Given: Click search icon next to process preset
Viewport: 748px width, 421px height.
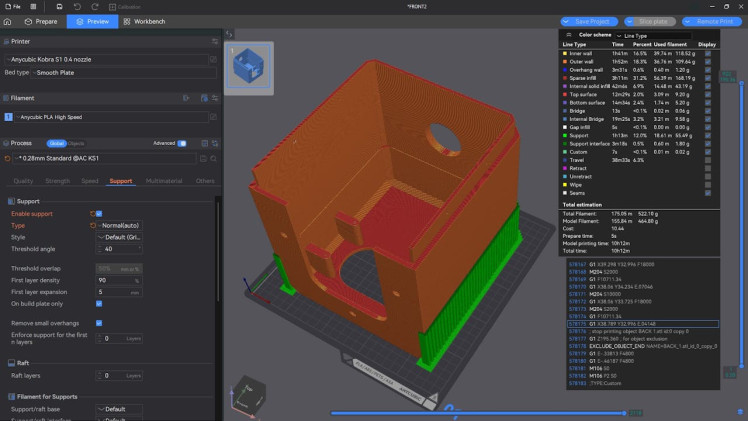Looking at the screenshot, I should tap(214, 158).
